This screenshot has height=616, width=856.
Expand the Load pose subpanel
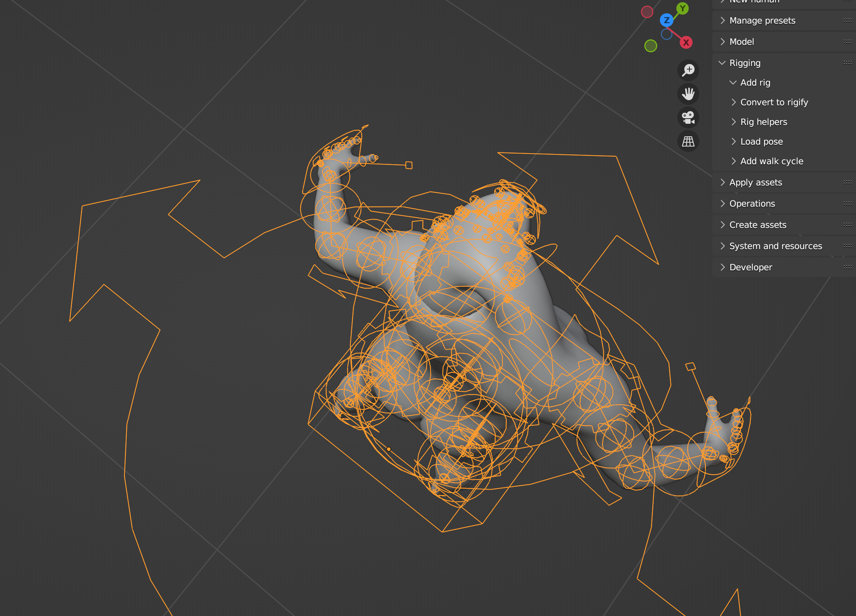(761, 141)
